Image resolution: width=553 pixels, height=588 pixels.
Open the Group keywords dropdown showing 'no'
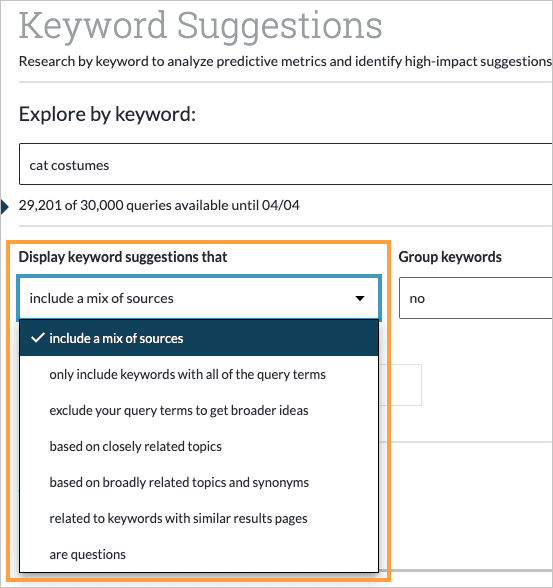point(476,298)
